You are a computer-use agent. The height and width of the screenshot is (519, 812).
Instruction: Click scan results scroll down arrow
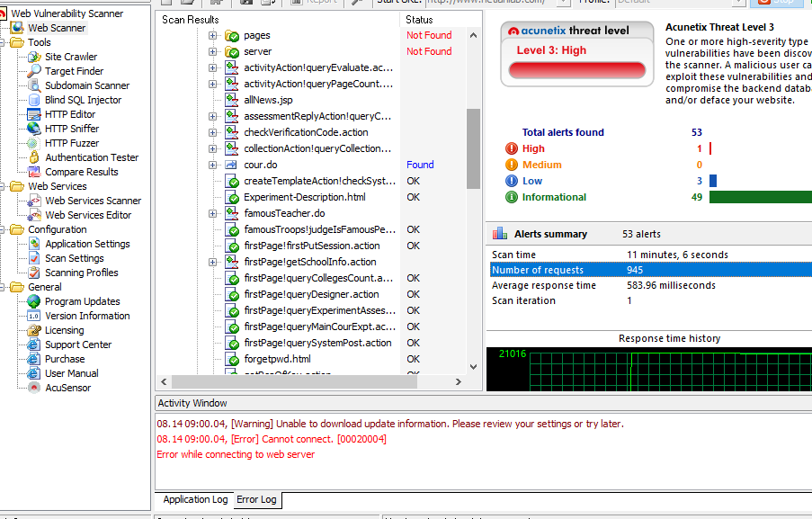coord(473,367)
